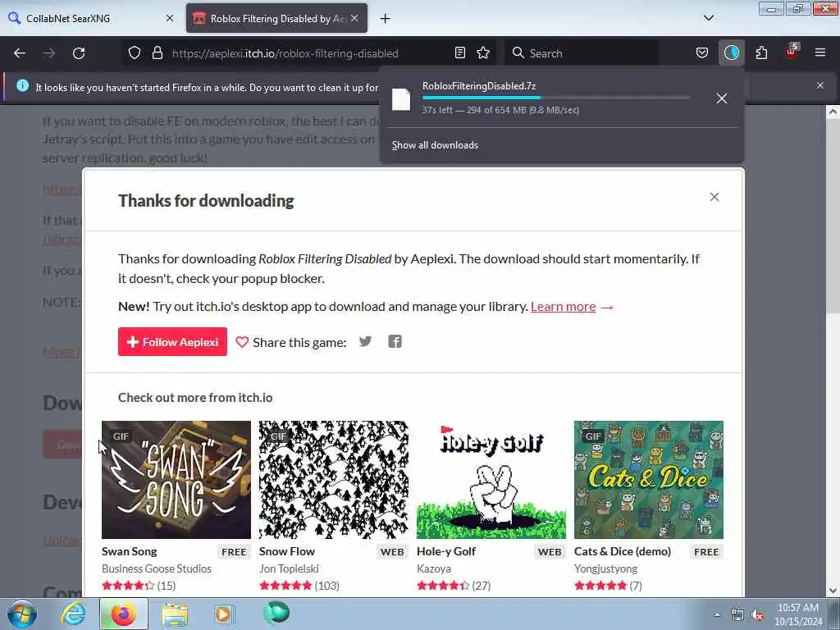
Task: Open Business Goose Studios author link
Action: click(157, 568)
